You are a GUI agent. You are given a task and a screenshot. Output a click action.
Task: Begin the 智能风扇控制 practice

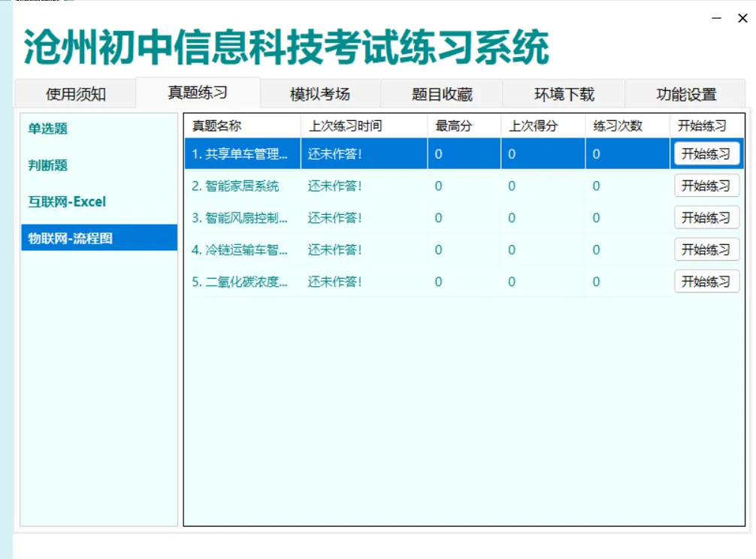(706, 218)
